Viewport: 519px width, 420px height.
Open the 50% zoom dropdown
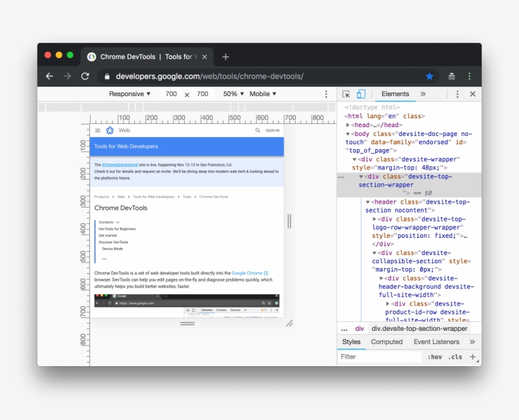click(x=234, y=94)
